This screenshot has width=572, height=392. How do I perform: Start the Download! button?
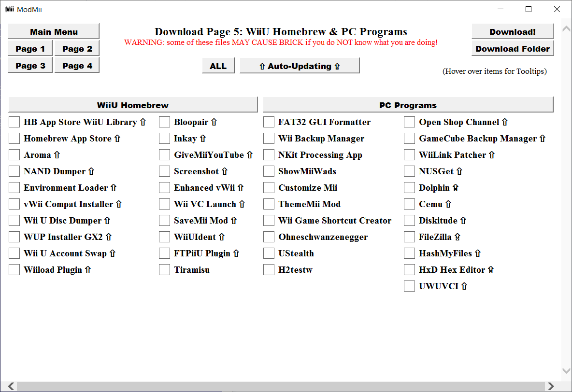click(x=513, y=31)
